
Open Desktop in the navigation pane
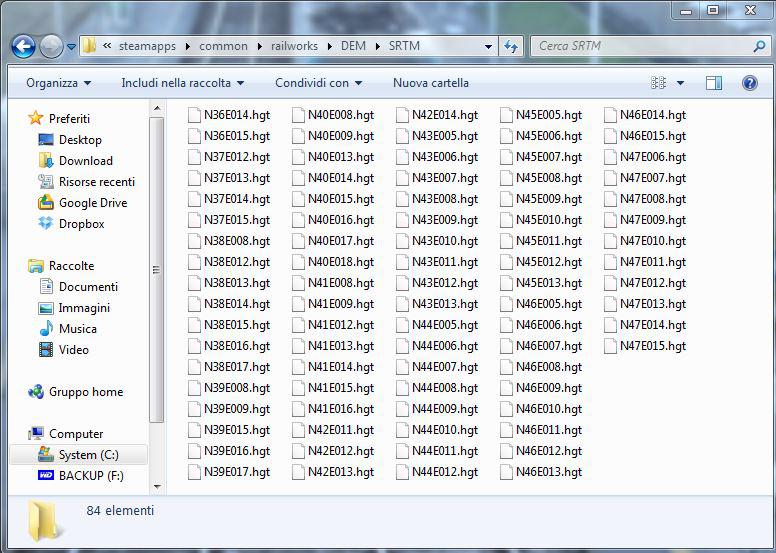70,140
